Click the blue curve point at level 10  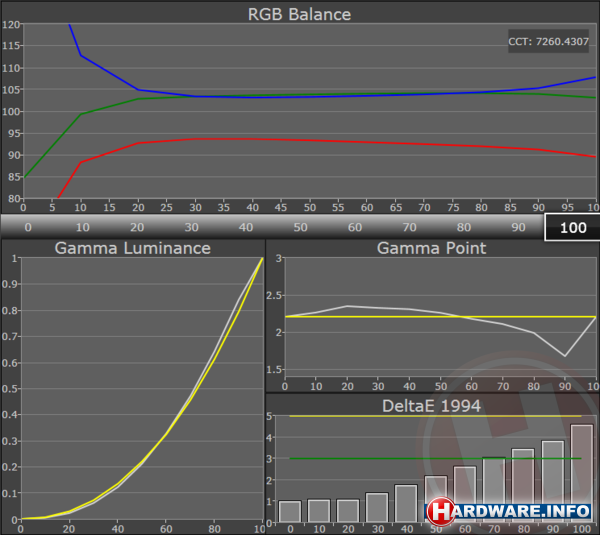coord(81,55)
